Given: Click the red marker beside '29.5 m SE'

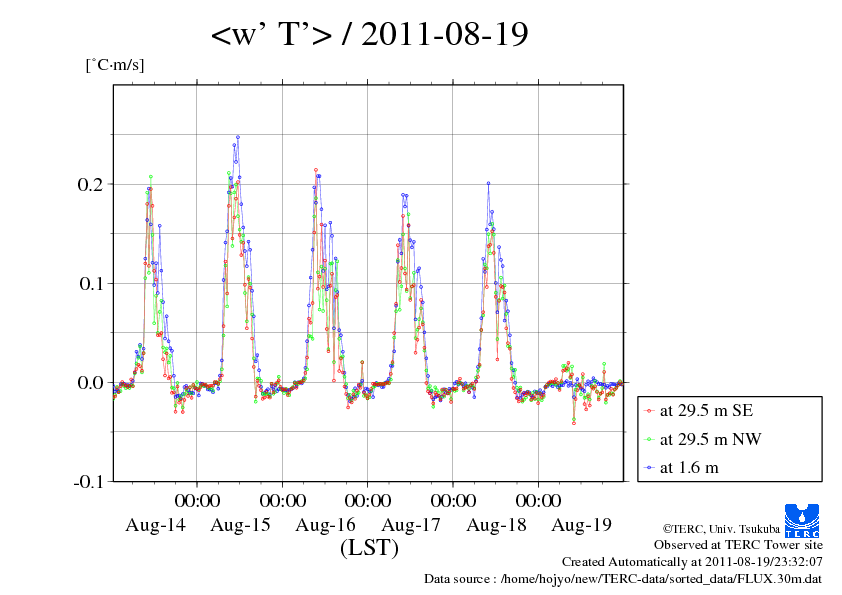Looking at the screenshot, I should pyautogui.click(x=650, y=411).
